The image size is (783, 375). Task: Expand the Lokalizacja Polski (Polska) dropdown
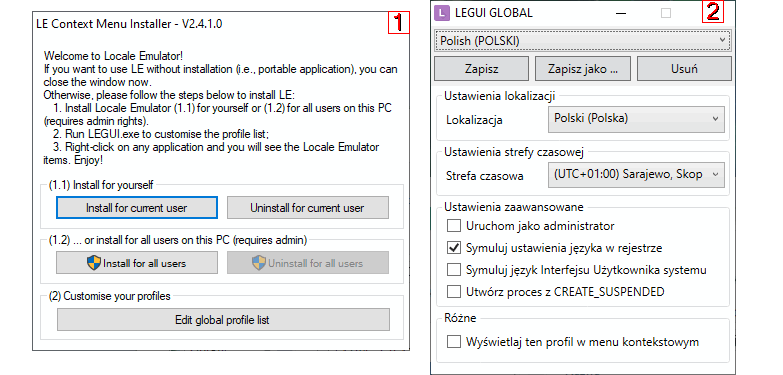636,119
